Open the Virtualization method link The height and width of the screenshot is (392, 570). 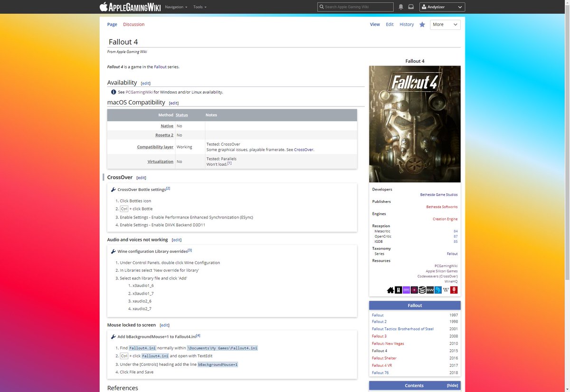[x=161, y=162]
